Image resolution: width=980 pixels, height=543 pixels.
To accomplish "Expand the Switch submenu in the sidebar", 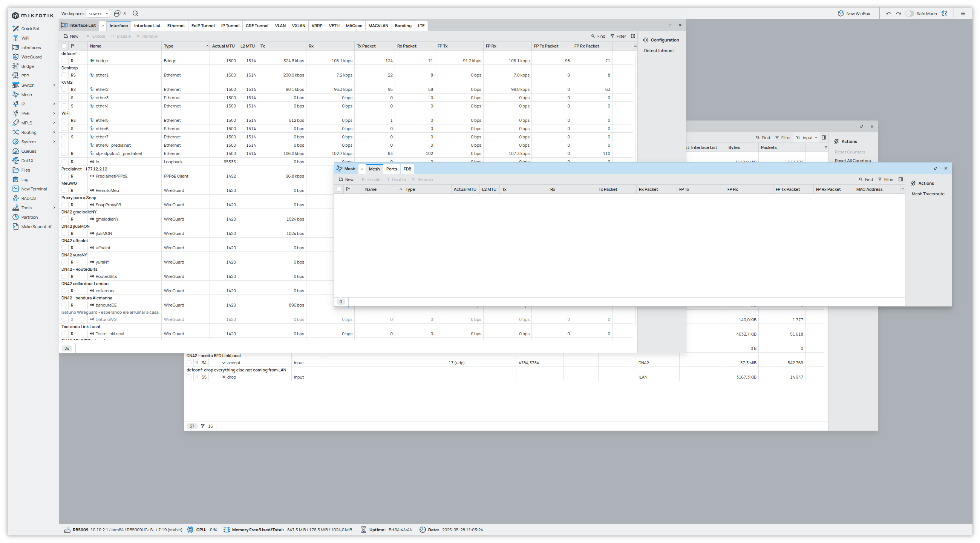I will (54, 85).
